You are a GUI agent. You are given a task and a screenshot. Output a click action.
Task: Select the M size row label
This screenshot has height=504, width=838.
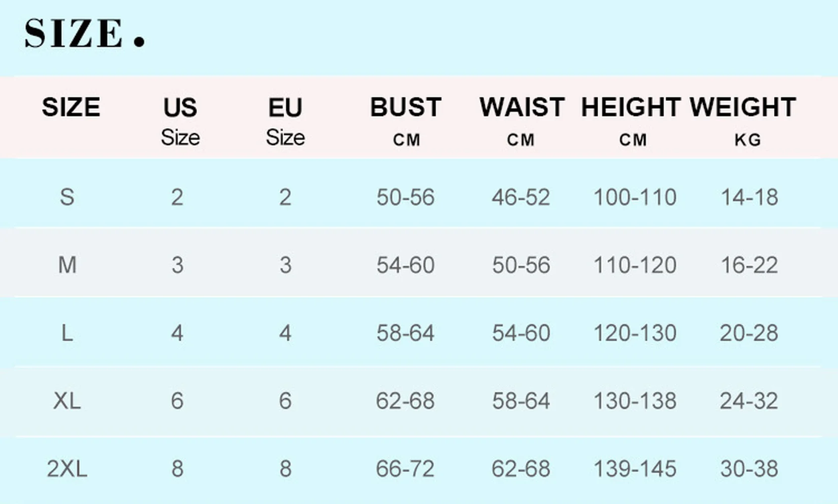68,265
